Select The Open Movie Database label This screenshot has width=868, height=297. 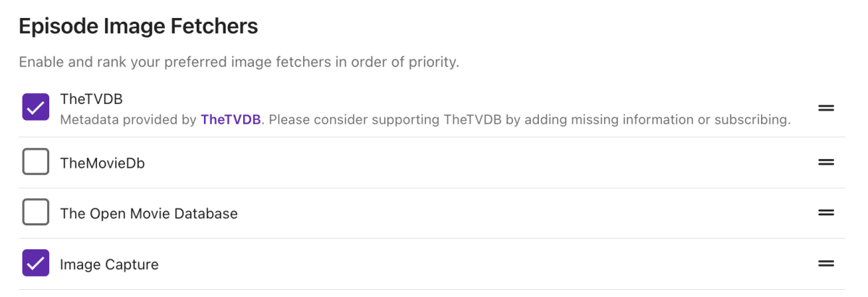point(148,214)
